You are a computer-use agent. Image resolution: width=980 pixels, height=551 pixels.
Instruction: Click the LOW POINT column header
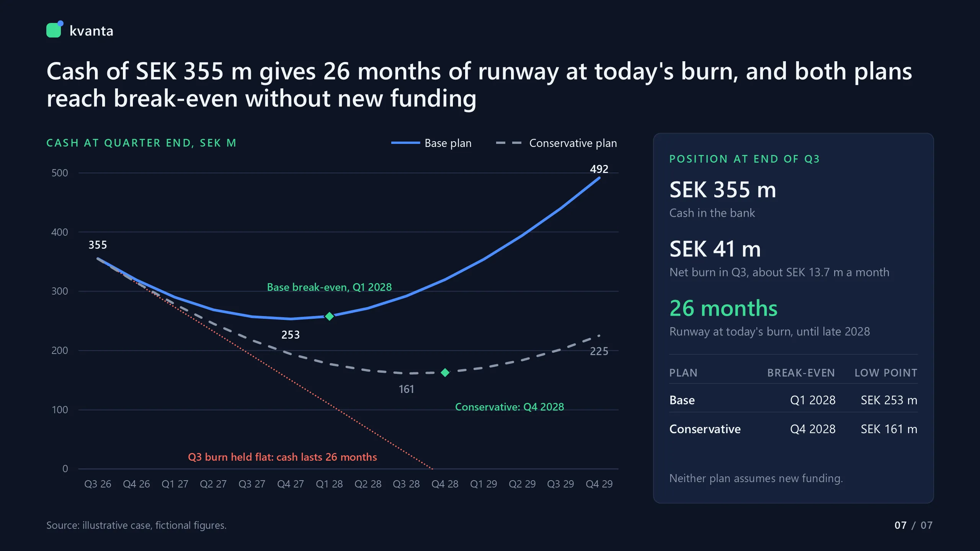point(886,373)
